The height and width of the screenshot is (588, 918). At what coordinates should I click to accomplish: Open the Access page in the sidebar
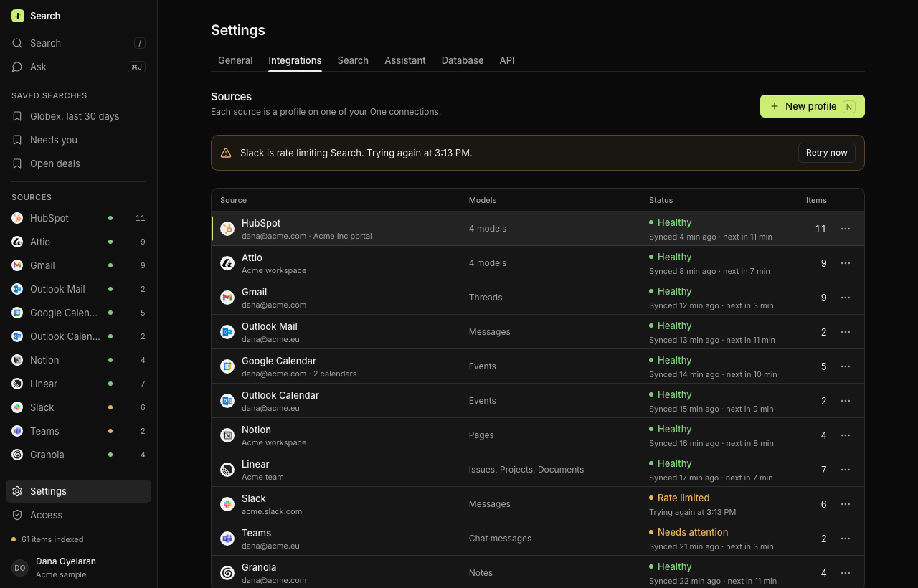[x=78, y=515]
